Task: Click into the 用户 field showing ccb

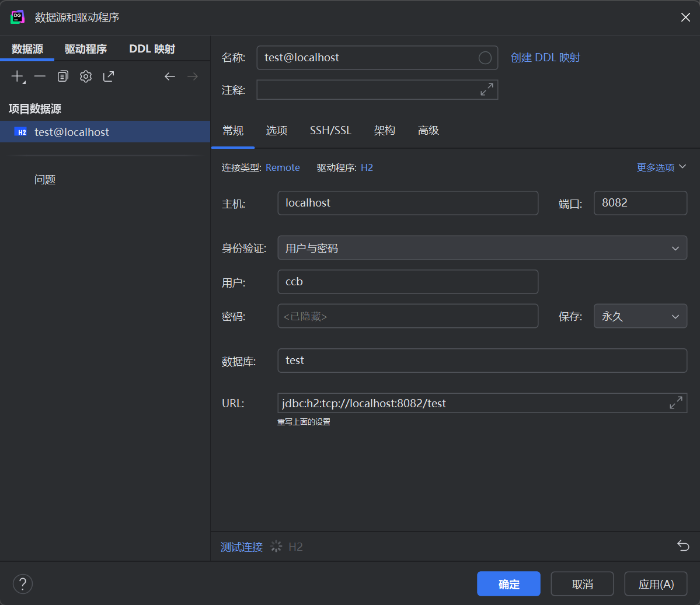Action: point(408,282)
